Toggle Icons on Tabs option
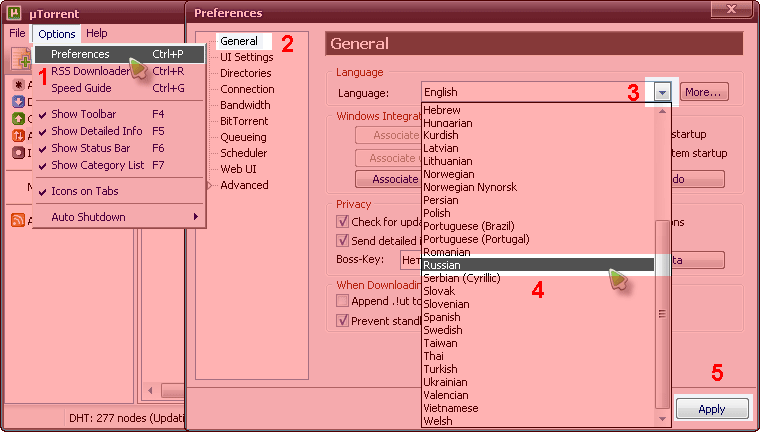 [x=119, y=191]
